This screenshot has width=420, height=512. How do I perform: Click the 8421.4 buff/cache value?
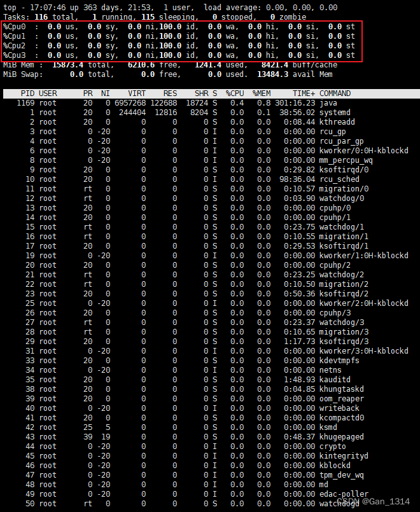coord(275,65)
